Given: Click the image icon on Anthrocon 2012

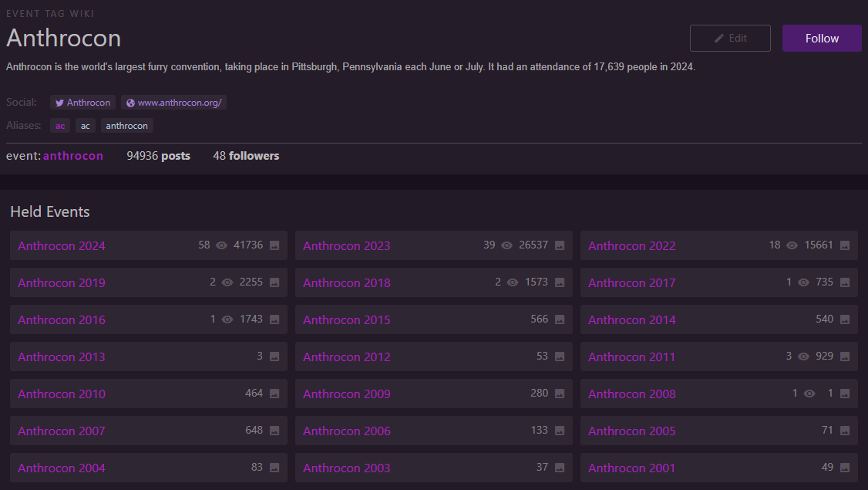Looking at the screenshot, I should pyautogui.click(x=560, y=357).
